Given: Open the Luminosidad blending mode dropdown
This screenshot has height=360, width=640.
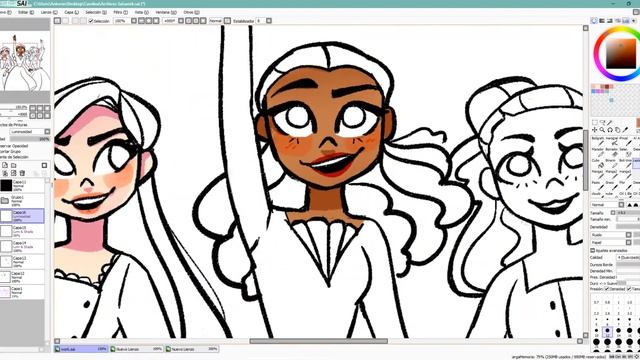Looking at the screenshot, I should 47,132.
